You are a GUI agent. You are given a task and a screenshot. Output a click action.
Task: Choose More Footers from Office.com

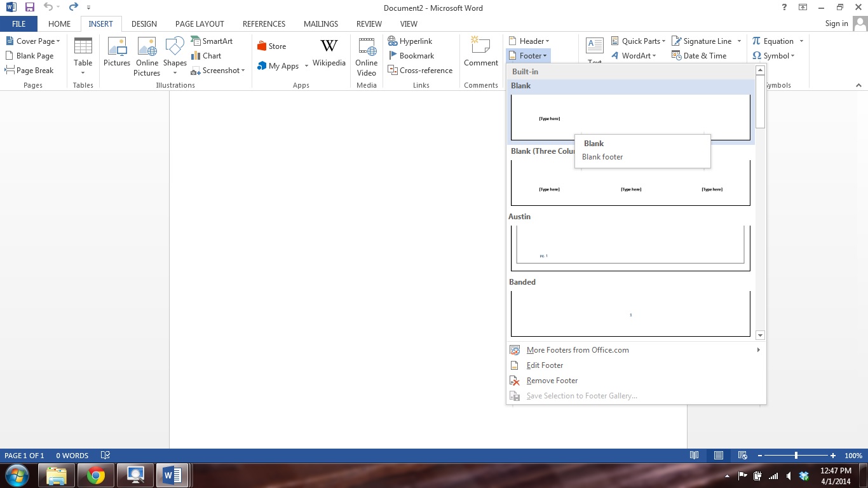point(636,350)
